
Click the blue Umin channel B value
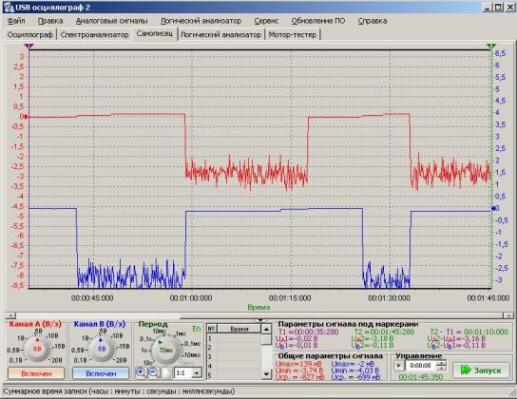click(355, 370)
